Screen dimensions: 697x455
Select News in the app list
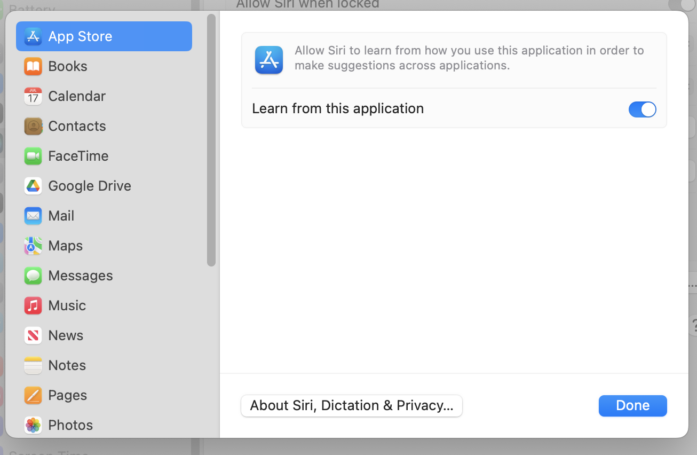pyautogui.click(x=66, y=336)
